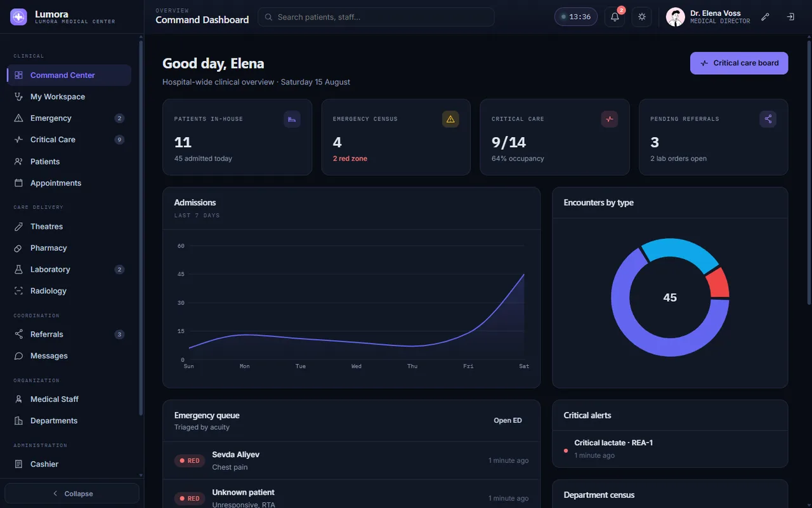This screenshot has height=508, width=812.
Task: Click the 13:36 clock status pill
Action: point(576,17)
